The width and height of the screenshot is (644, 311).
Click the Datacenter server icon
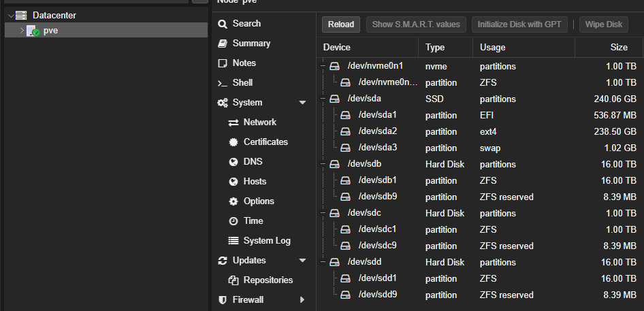pyautogui.click(x=21, y=16)
